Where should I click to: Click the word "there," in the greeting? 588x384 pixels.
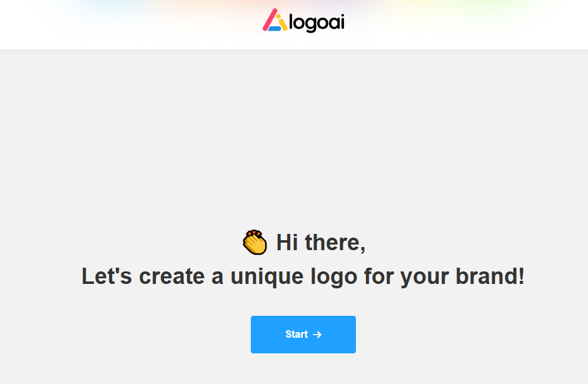tap(335, 242)
